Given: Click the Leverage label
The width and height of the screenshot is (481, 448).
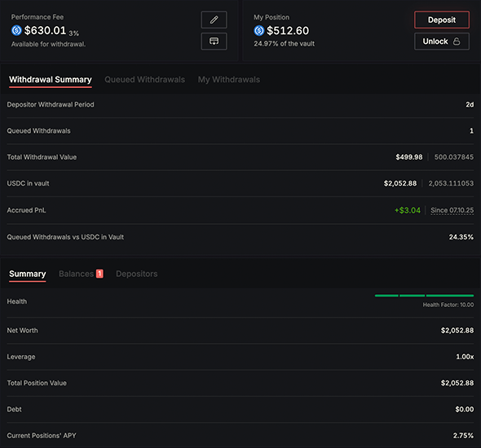Looking at the screenshot, I should point(21,357).
